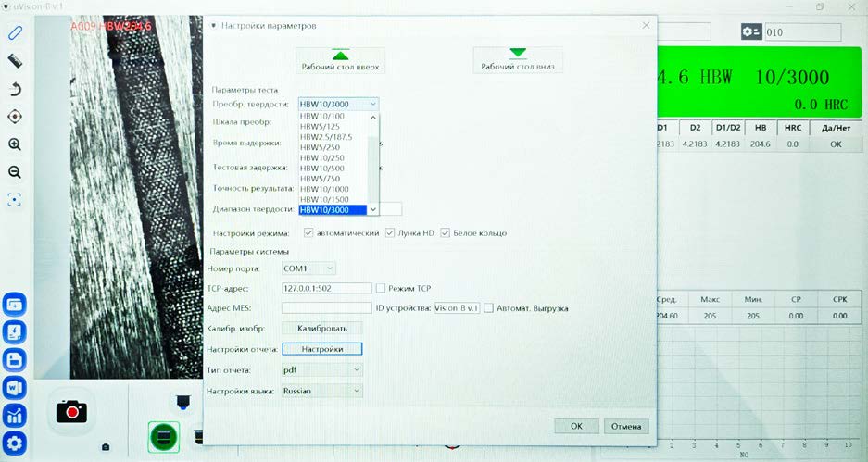
Task: Choose HBW10/1000 from the open list
Action: (333, 189)
